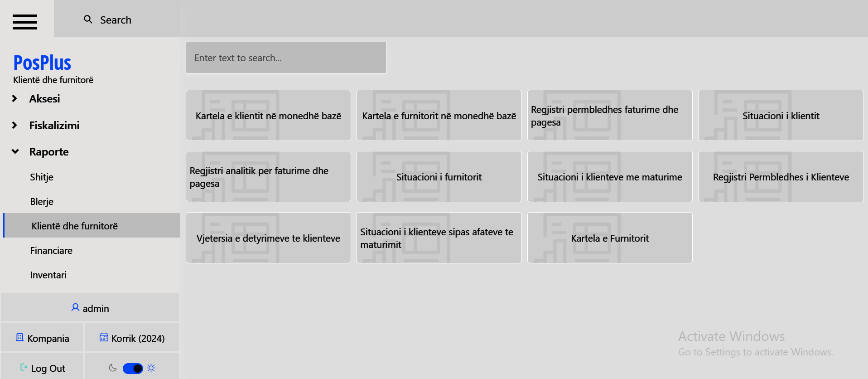Open the hamburger menu icon
The width and height of the screenshot is (868, 379).
pos(25,21)
